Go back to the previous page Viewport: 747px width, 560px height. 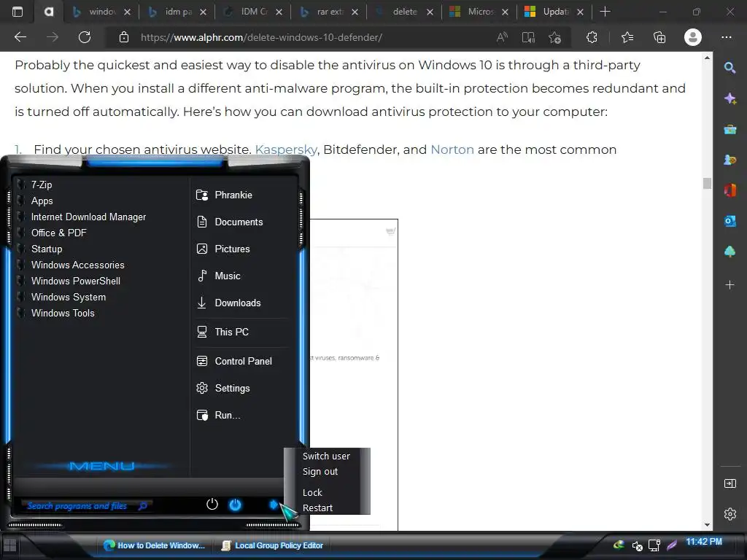point(20,37)
